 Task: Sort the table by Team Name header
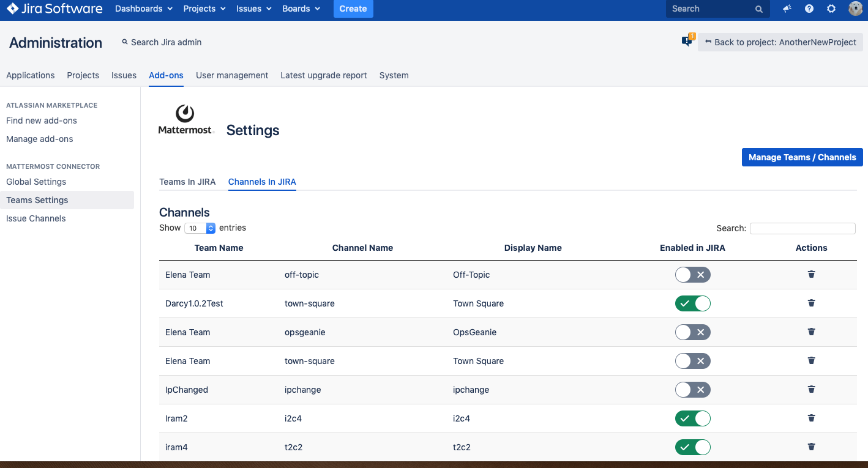click(x=219, y=248)
